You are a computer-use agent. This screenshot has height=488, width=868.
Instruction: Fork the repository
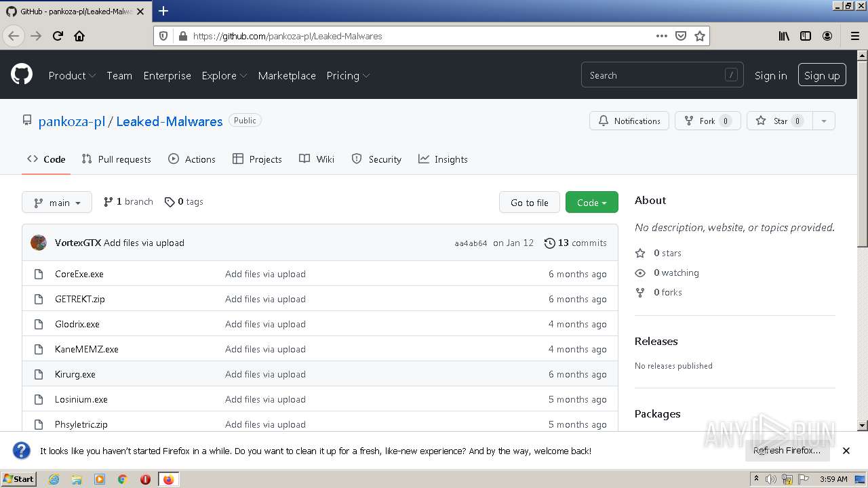[707, 121]
